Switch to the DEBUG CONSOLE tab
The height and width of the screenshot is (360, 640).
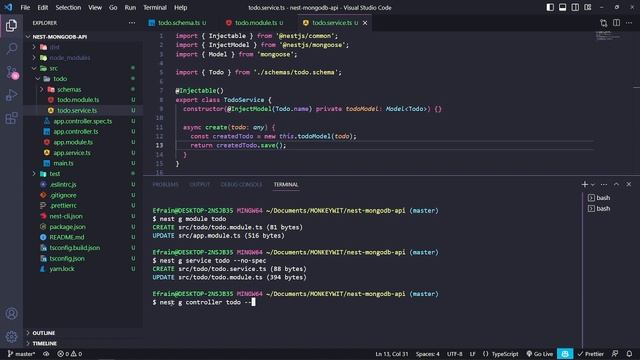241,184
